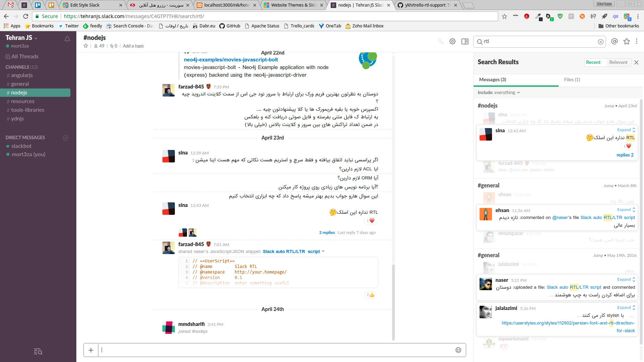The height and width of the screenshot is (362, 644).
Task: Click replies 2 in search result
Action: tap(625, 155)
